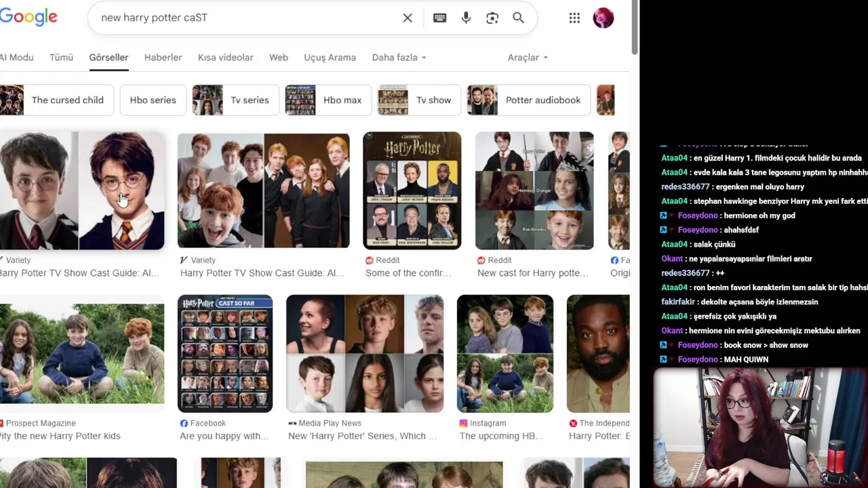Start voice search with microphone icon

pos(466,18)
